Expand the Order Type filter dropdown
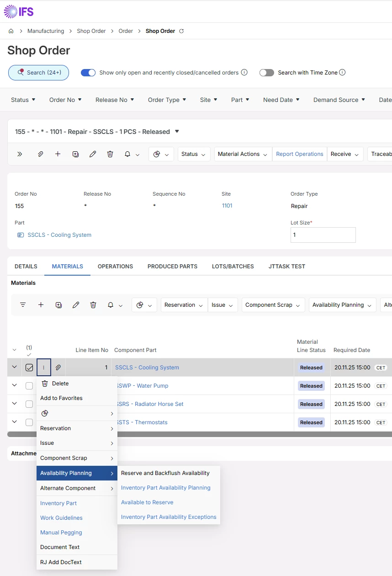 coord(167,100)
